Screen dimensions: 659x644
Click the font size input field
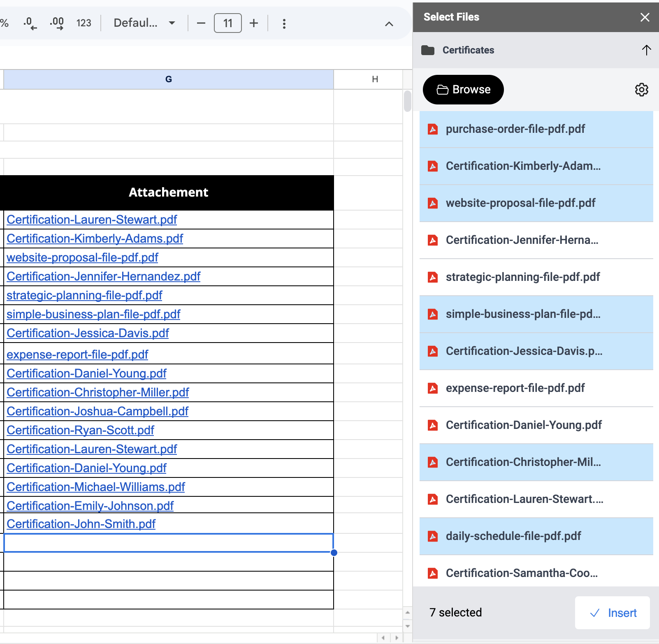click(227, 23)
